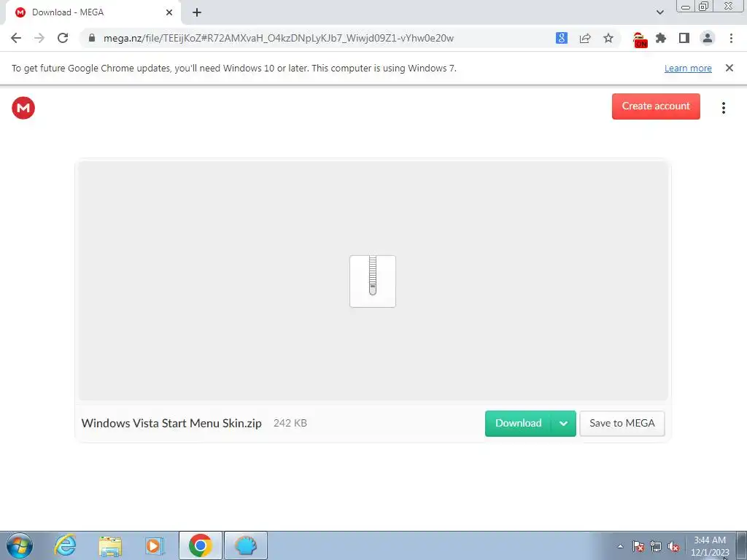Show hidden system tray icons

click(x=620, y=546)
